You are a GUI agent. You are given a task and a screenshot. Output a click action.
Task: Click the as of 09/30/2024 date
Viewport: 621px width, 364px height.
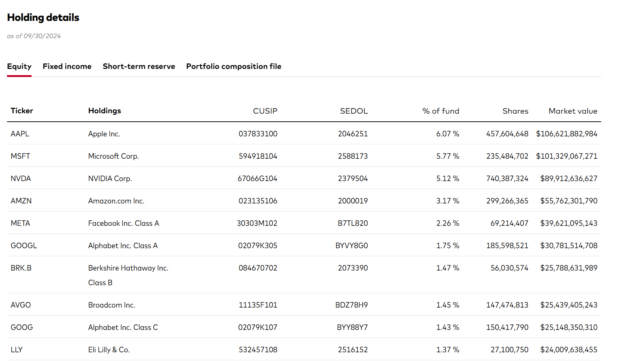(34, 36)
